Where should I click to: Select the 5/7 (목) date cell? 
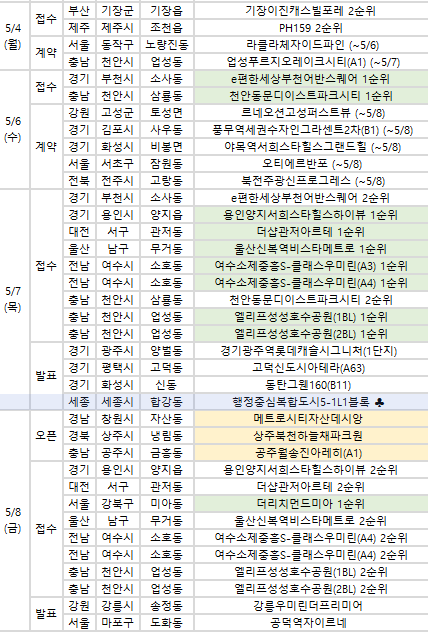13,299
